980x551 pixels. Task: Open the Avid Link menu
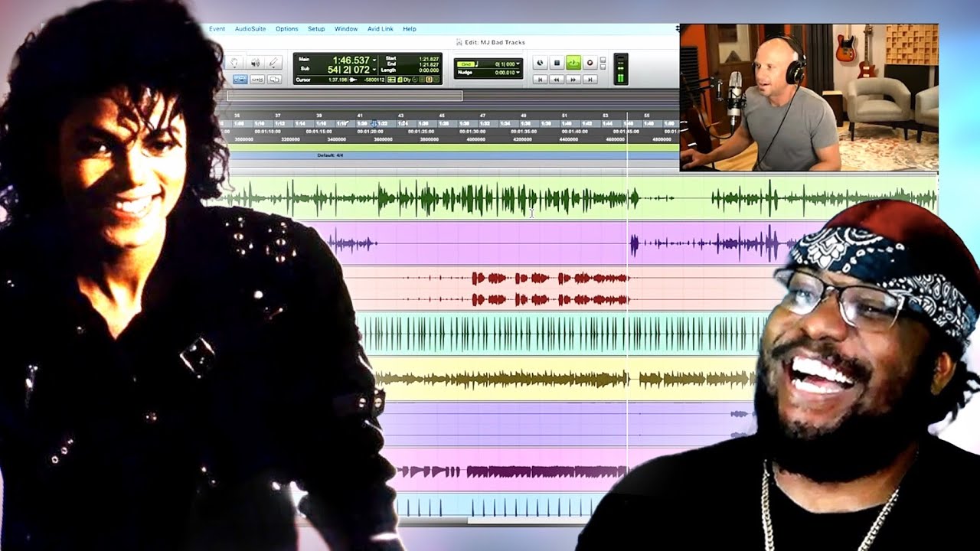click(381, 29)
